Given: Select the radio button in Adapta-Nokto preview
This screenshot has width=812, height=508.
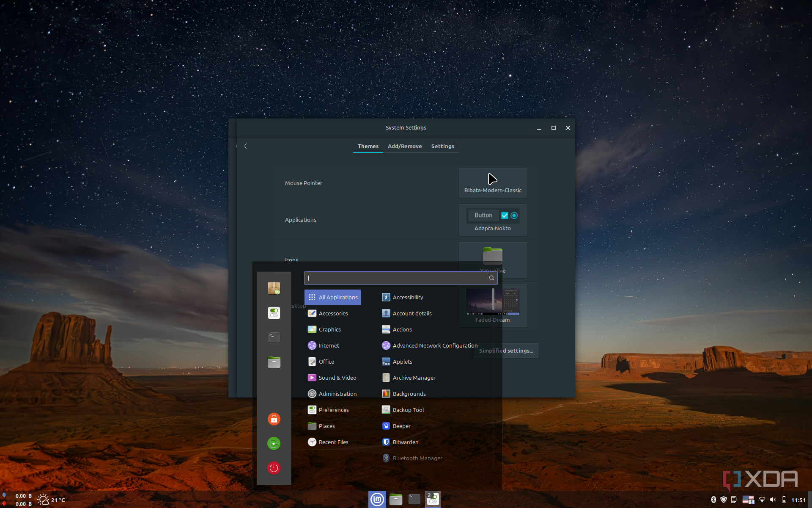Looking at the screenshot, I should [514, 215].
